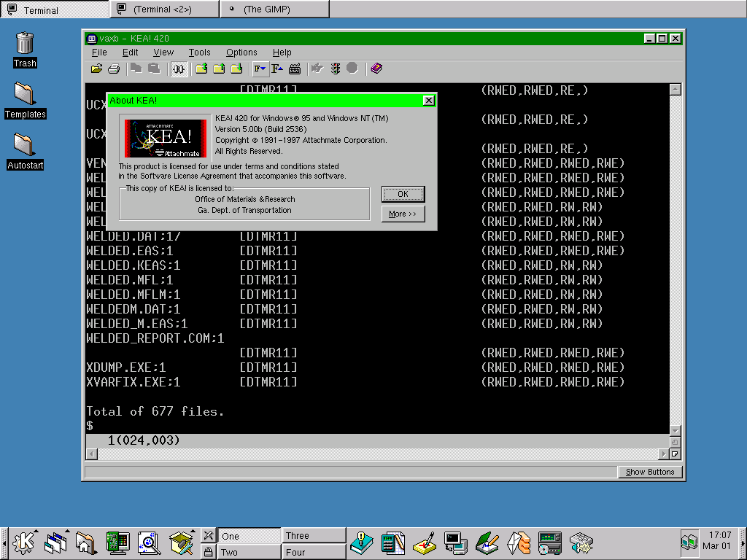
Task: Click the terminal vertical scrollbar down arrow
Action: coord(675,430)
